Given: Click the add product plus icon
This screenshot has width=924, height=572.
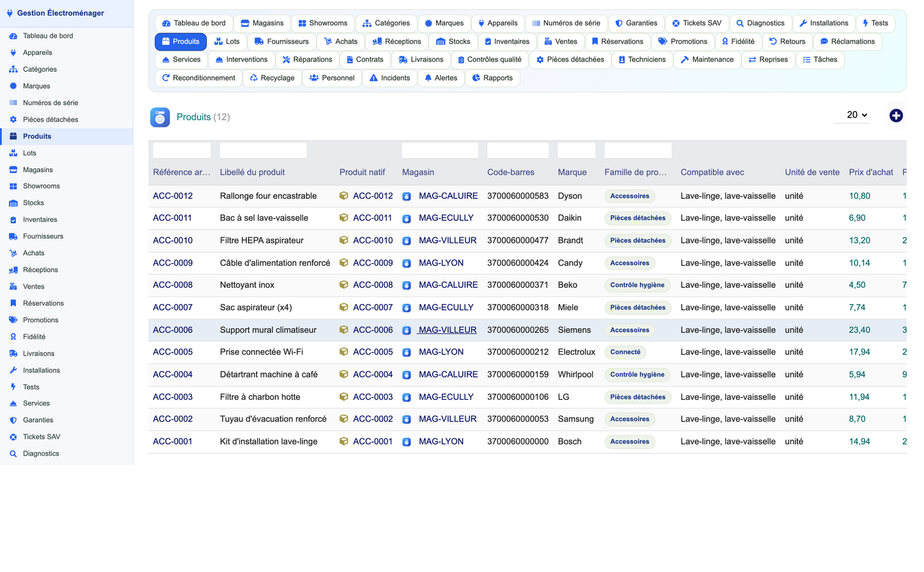Looking at the screenshot, I should (x=896, y=116).
